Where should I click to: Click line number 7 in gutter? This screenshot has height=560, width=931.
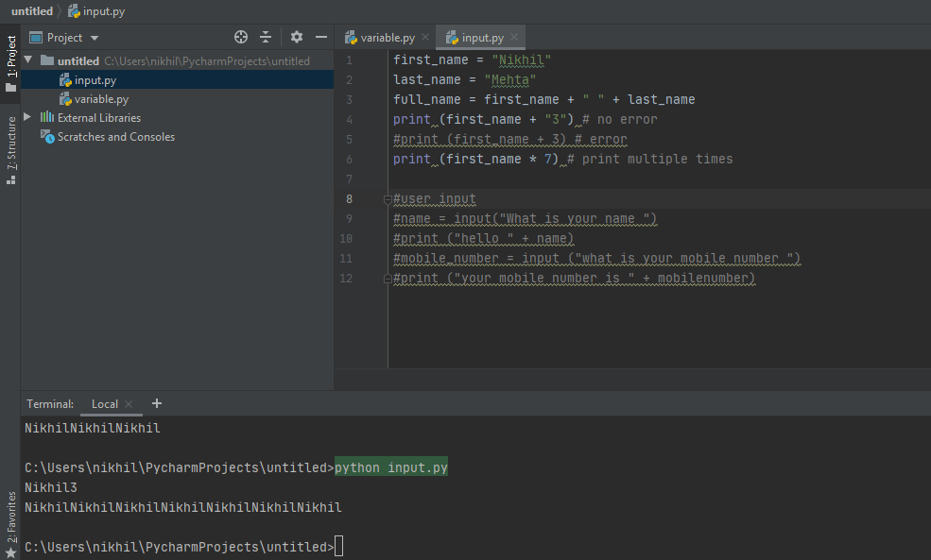[349, 179]
